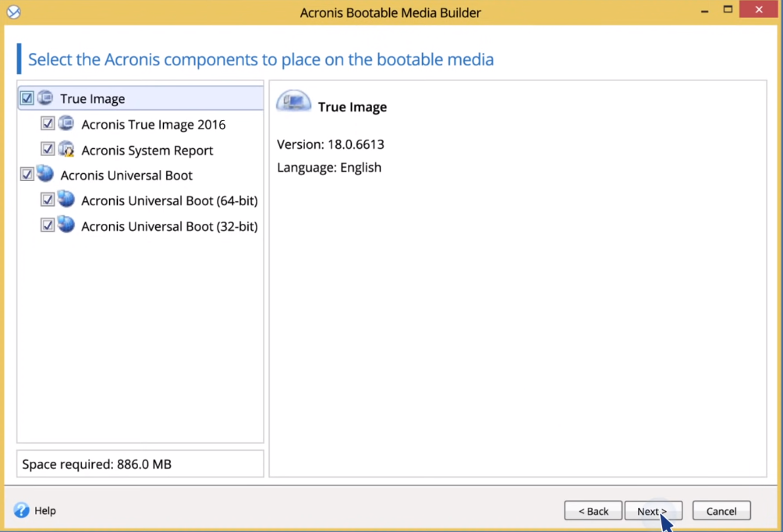Image resolution: width=783 pixels, height=532 pixels.
Task: Click the Language: English text
Action: pos(329,168)
